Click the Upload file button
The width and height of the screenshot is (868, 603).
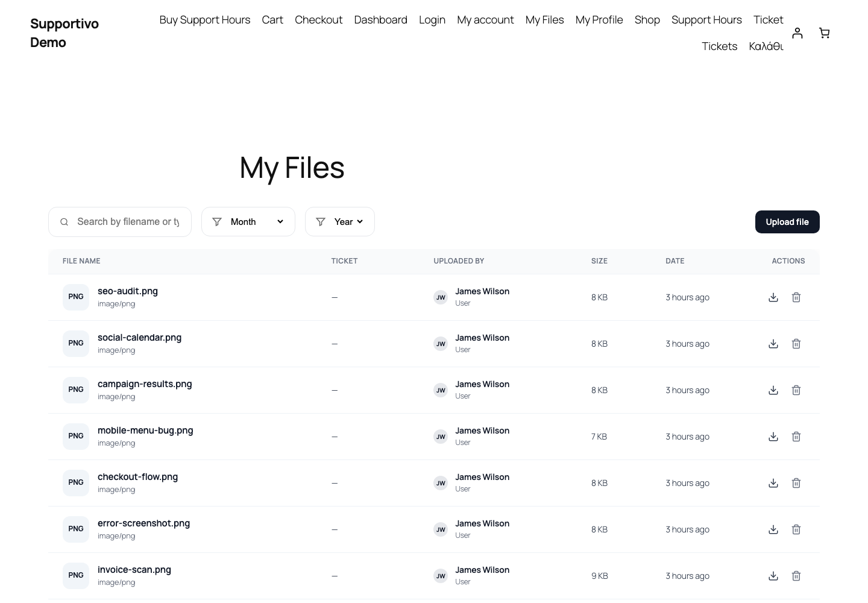[x=787, y=222]
